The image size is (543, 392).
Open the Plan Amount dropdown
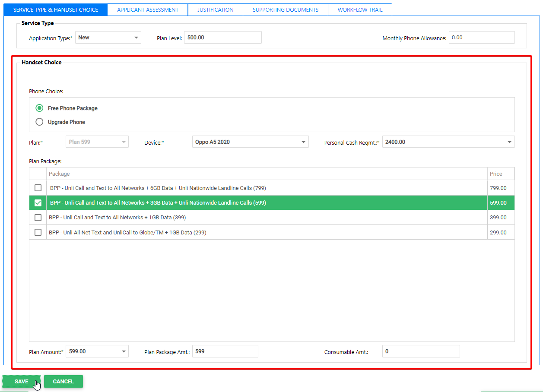click(x=97, y=351)
